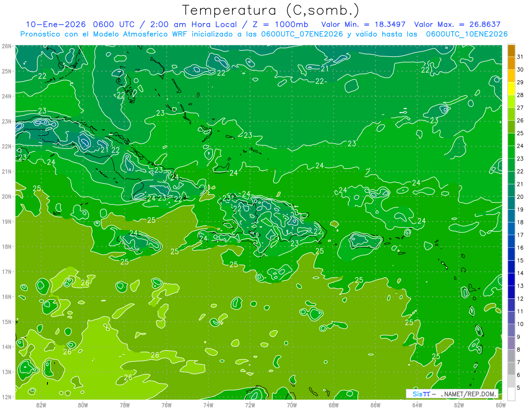Image resolution: width=532 pixels, height=411 pixels.
Task: Click the "Valor Min. = 18.3497" readout
Action: 363,25
